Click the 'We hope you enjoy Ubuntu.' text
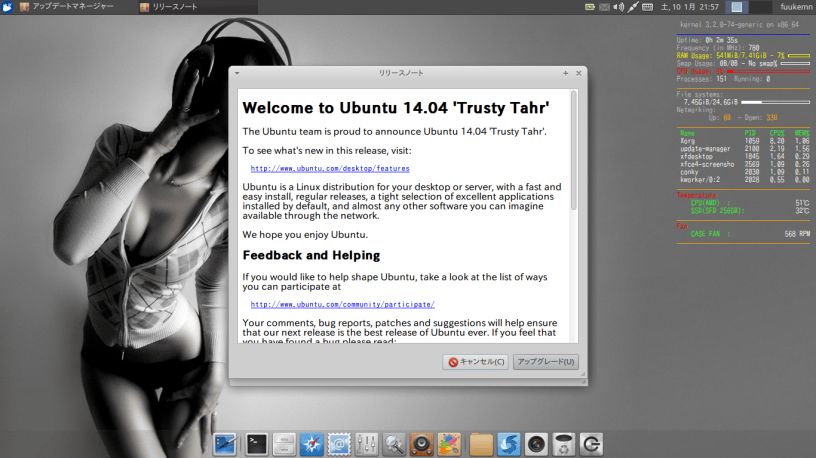Screen dimensions: 816x458 (305, 235)
